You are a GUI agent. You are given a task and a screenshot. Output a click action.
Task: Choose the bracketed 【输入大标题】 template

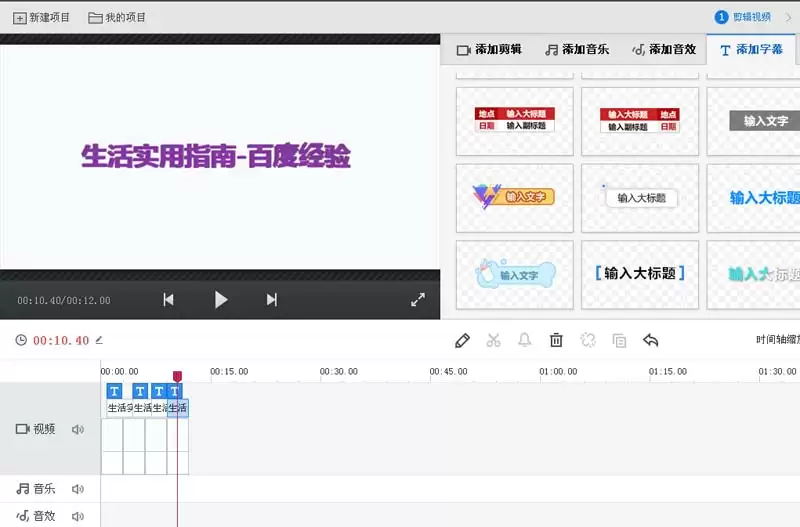(640, 274)
